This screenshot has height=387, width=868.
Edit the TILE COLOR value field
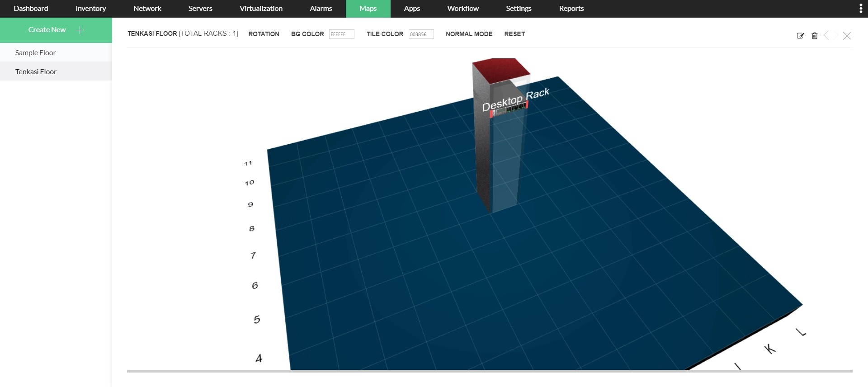click(x=421, y=34)
